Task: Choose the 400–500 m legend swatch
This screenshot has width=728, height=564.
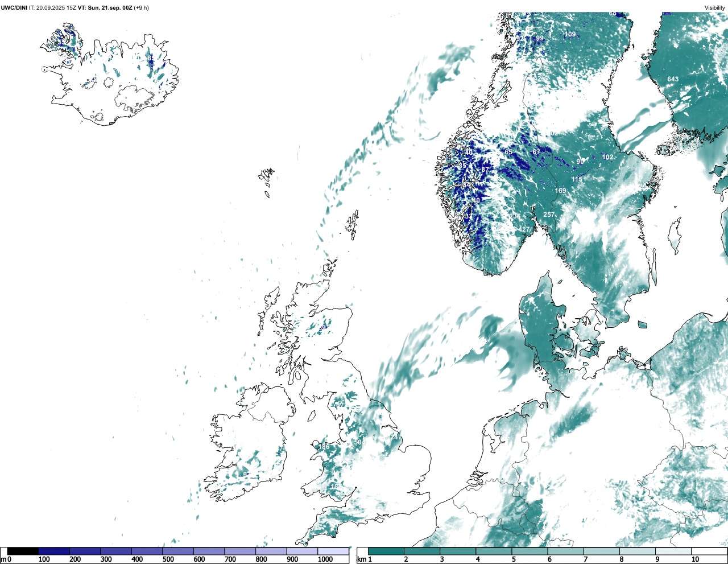Action: coord(147,551)
